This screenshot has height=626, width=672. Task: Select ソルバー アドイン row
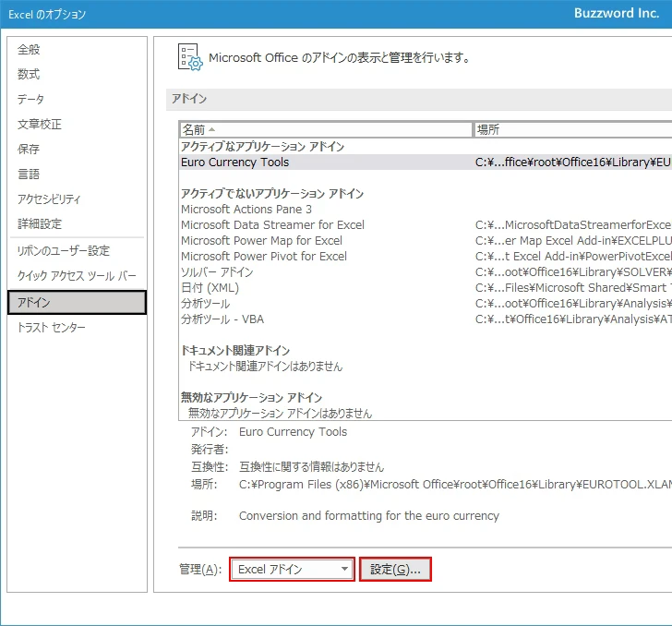click(x=426, y=271)
